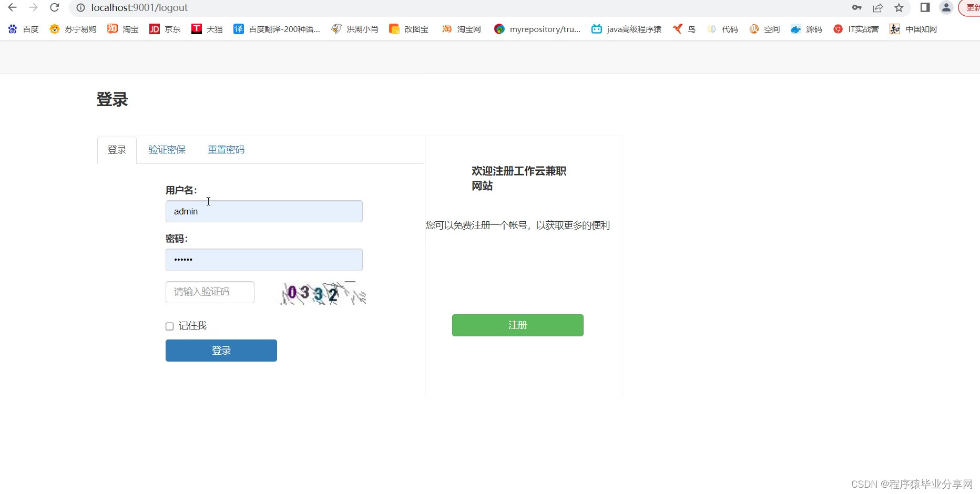980x494 pixels.
Task: Open the 京东 bookmark
Action: 165,29
